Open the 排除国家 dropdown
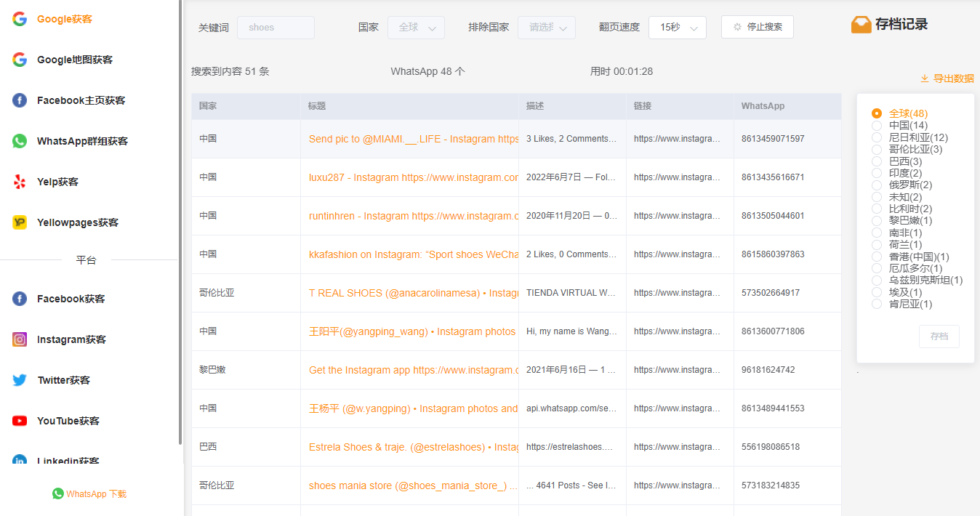This screenshot has height=516, width=980. pyautogui.click(x=546, y=28)
